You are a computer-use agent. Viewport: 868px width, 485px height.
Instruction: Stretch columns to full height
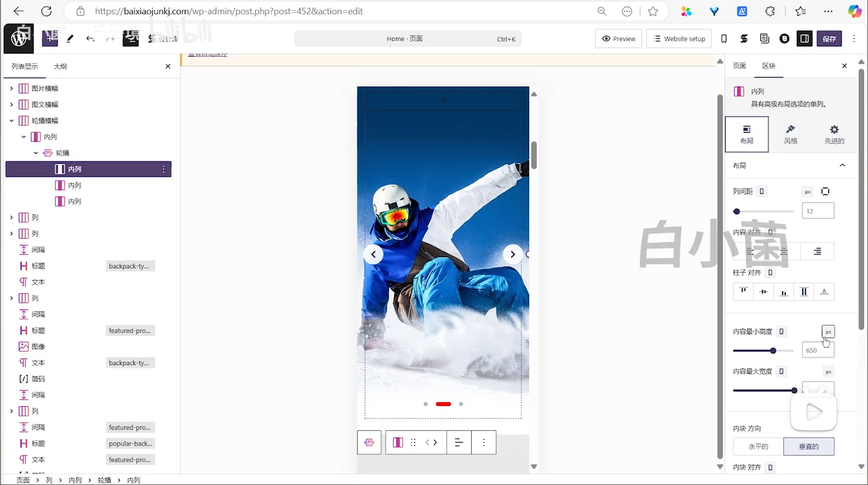pos(804,292)
